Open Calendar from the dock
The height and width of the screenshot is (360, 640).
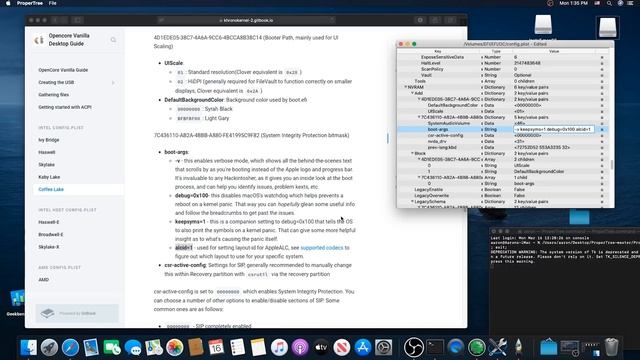[216, 347]
